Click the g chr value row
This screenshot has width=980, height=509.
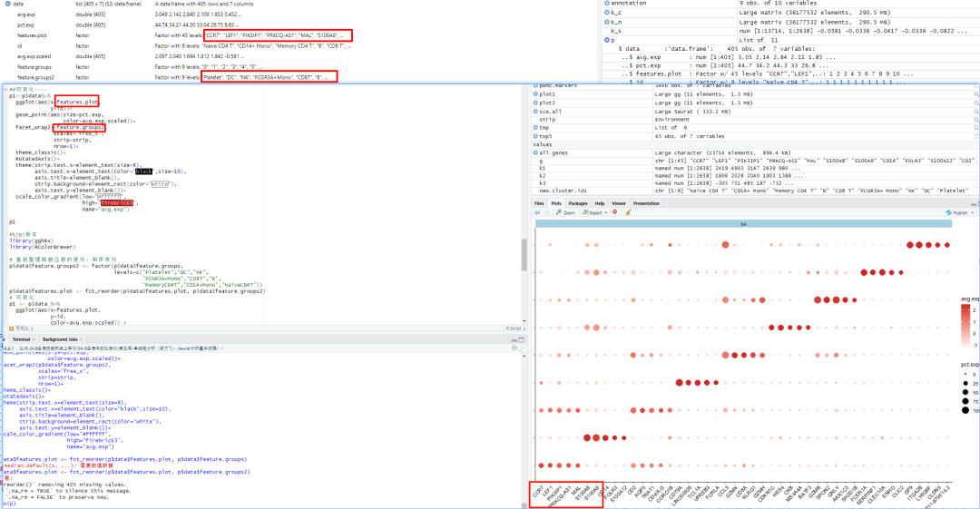click(755, 161)
